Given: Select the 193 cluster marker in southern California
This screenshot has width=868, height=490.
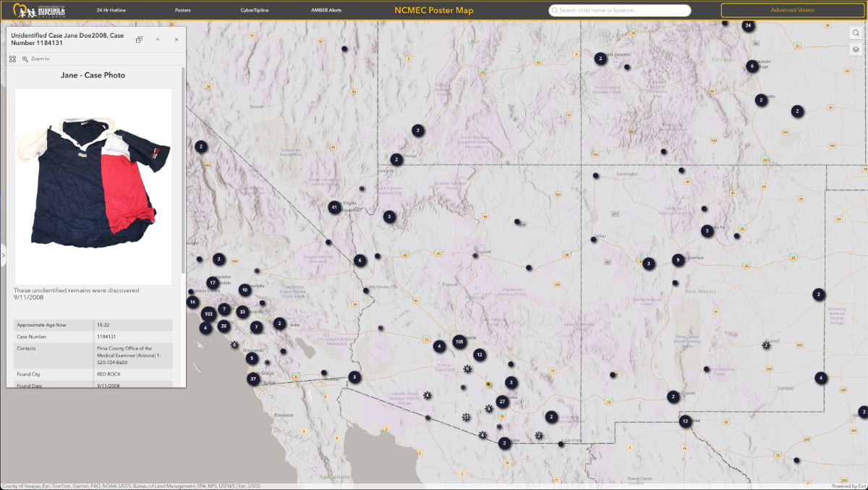Looking at the screenshot, I should [207, 314].
